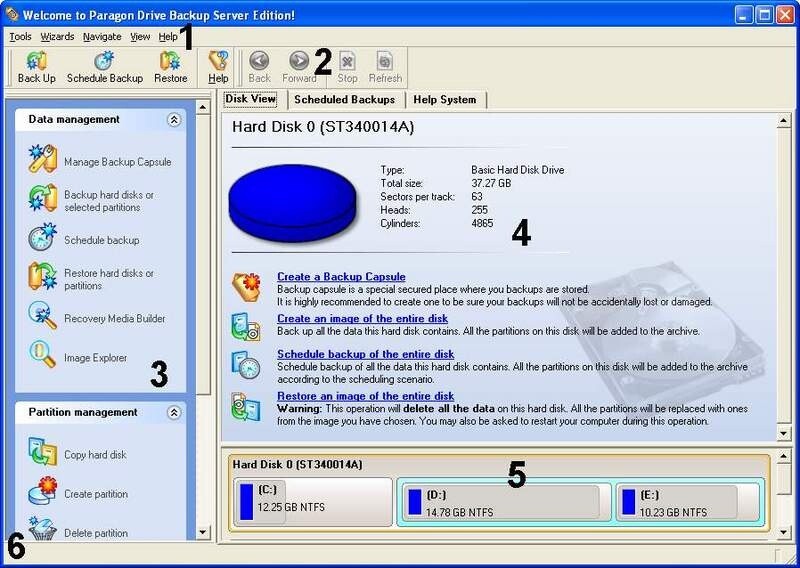Collapse the Data management panel
Viewport: 800px width, 568px height.
(x=174, y=119)
